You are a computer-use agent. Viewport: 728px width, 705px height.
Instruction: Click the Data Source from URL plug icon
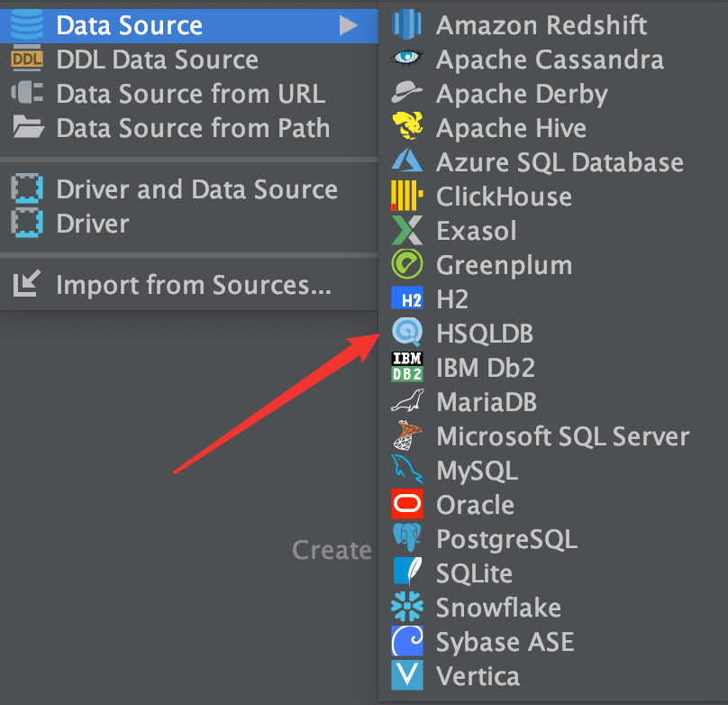pyautogui.click(x=27, y=93)
